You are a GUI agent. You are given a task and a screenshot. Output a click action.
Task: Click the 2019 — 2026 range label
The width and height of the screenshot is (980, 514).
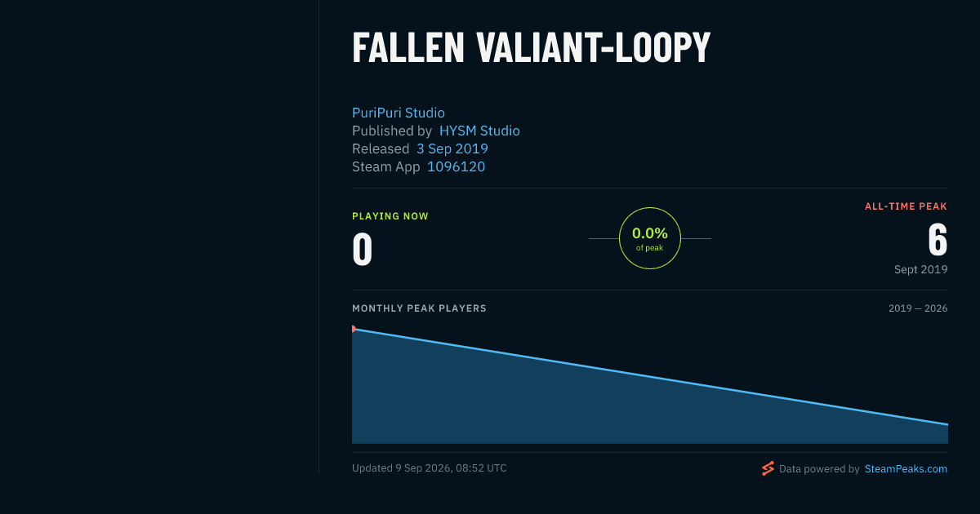point(918,308)
